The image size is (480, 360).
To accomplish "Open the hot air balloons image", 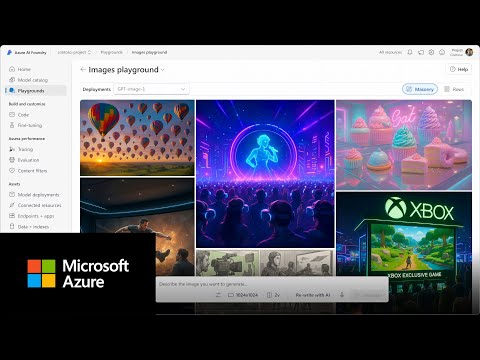I will pyautogui.click(x=137, y=138).
